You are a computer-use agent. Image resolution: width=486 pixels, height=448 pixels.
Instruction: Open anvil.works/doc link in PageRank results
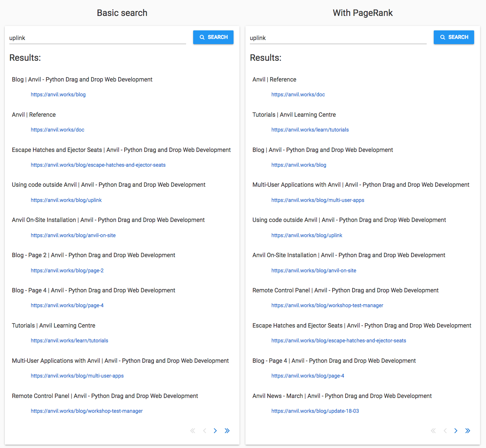point(298,94)
